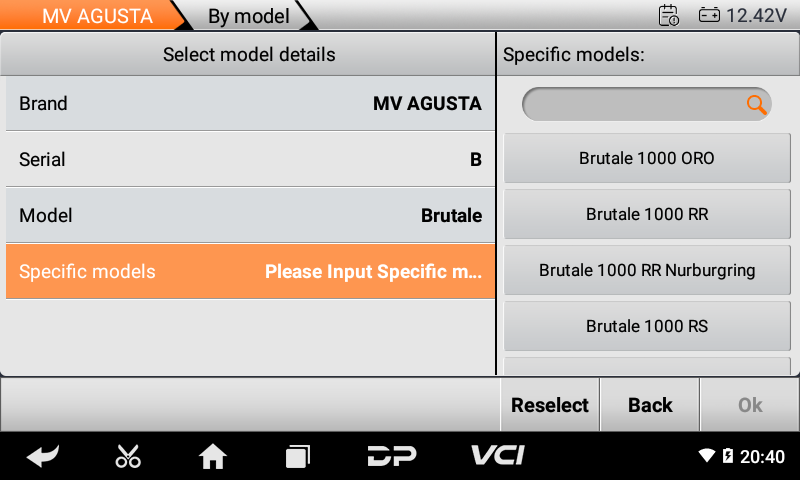Switch to the By model tab
The height and width of the screenshot is (480, 800).
pos(248,16)
